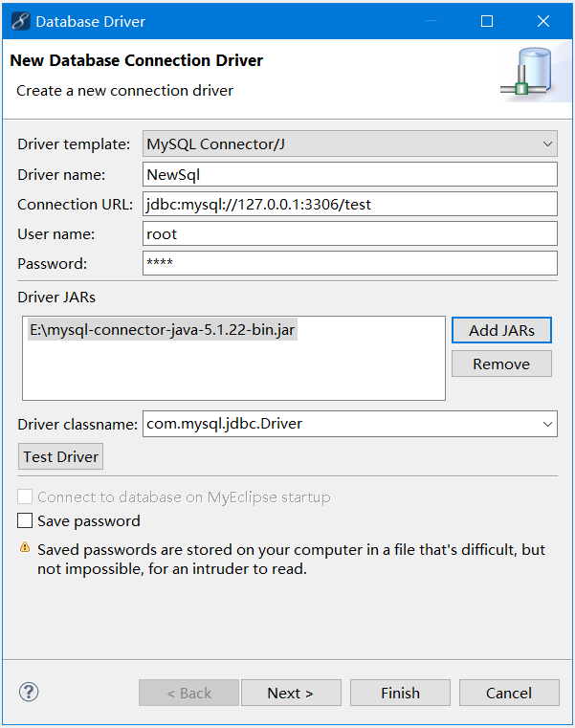The image size is (575, 728).
Task: Click the Driver JARs section label
Action: (56, 298)
